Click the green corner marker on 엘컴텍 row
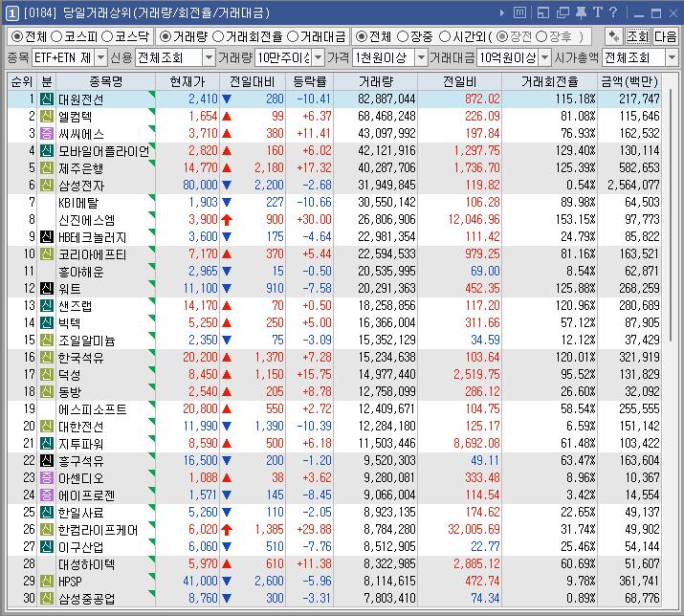Viewport: 684px width, 616px height. pos(152,111)
